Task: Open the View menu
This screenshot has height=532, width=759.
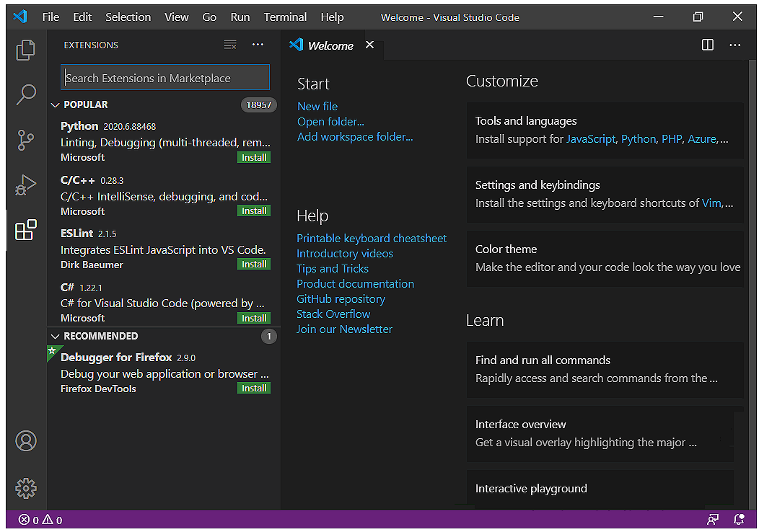Action: pyautogui.click(x=177, y=17)
